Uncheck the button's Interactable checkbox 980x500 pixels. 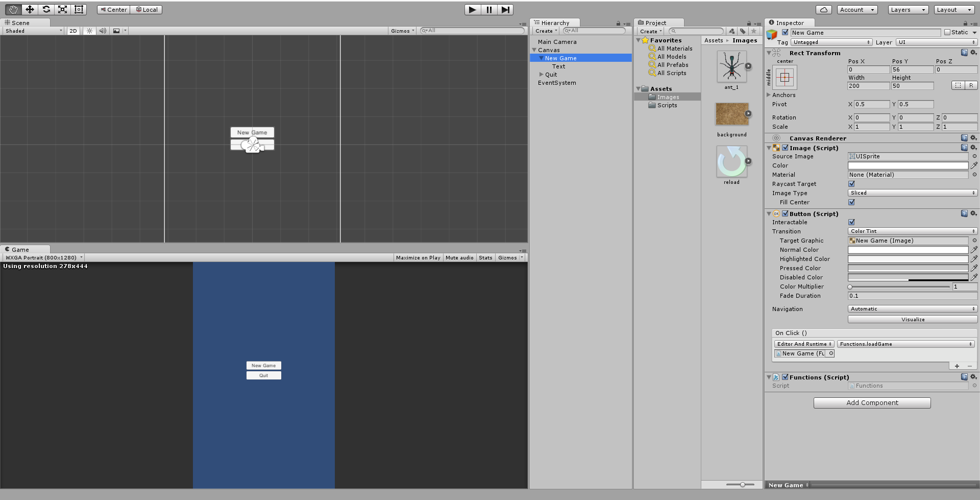point(851,222)
